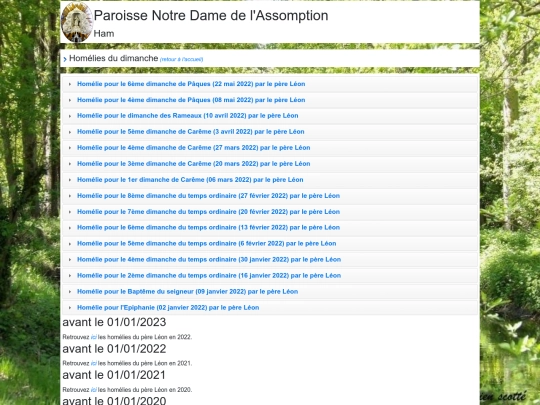Viewport: 540px width, 405px height.
Task: Open homily for 4ème dimanche de Pâques (08 mai 2022)
Action: 191,100
